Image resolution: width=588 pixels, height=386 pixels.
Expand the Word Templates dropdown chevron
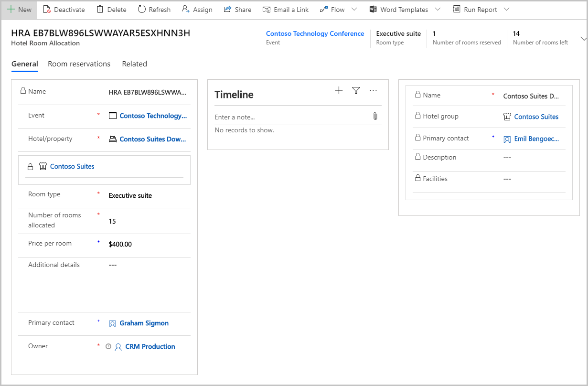438,10
